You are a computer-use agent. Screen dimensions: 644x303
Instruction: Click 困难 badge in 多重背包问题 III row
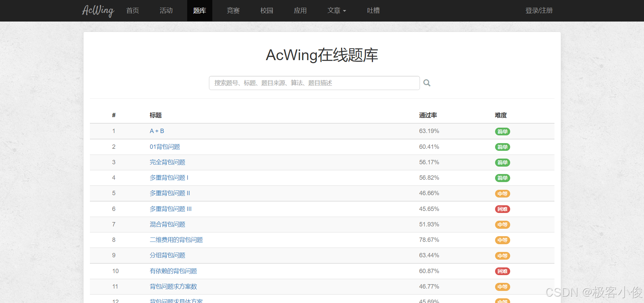(x=502, y=209)
